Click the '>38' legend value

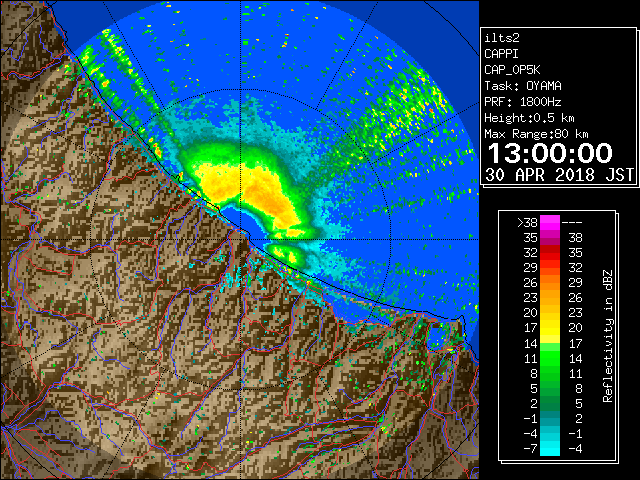pyautogui.click(x=527, y=223)
